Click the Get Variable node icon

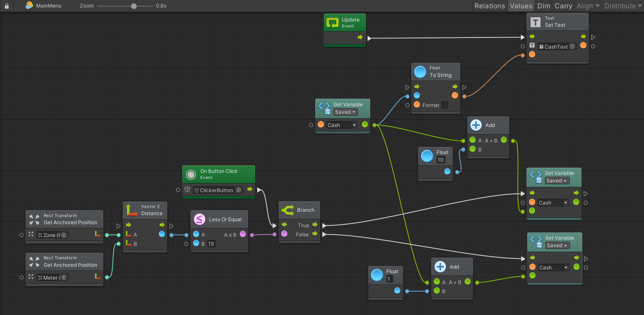tap(324, 108)
